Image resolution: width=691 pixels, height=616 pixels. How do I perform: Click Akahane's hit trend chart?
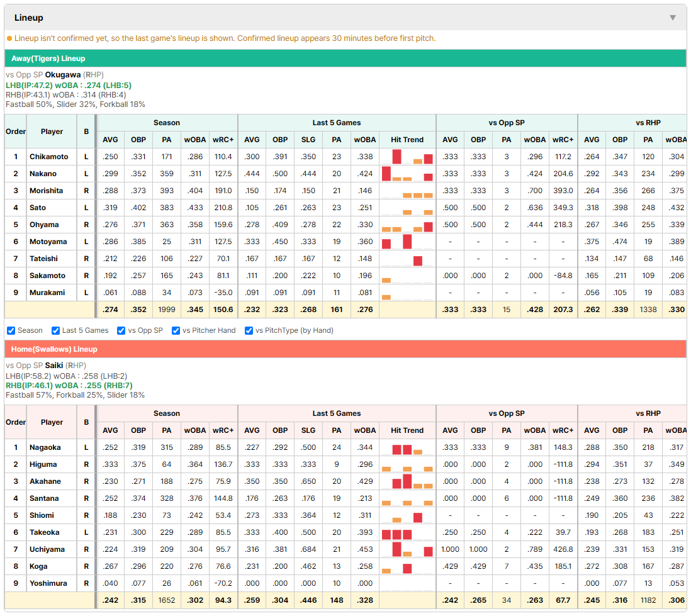tap(407, 481)
